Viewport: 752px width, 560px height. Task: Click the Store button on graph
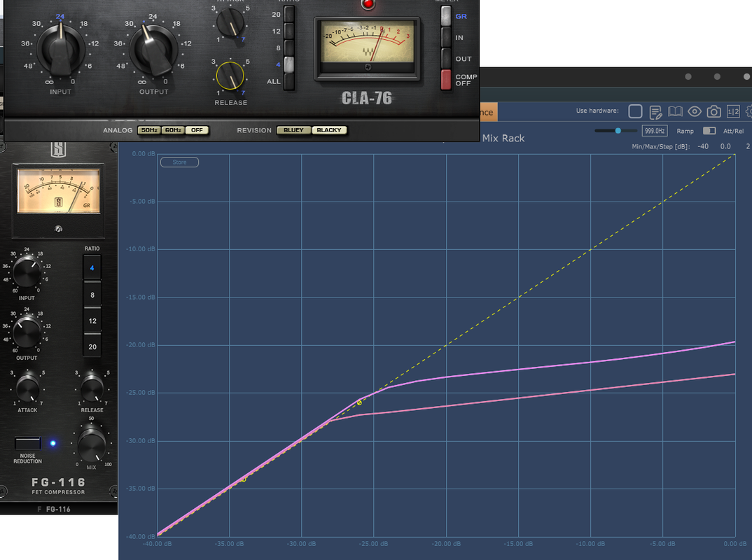click(179, 162)
